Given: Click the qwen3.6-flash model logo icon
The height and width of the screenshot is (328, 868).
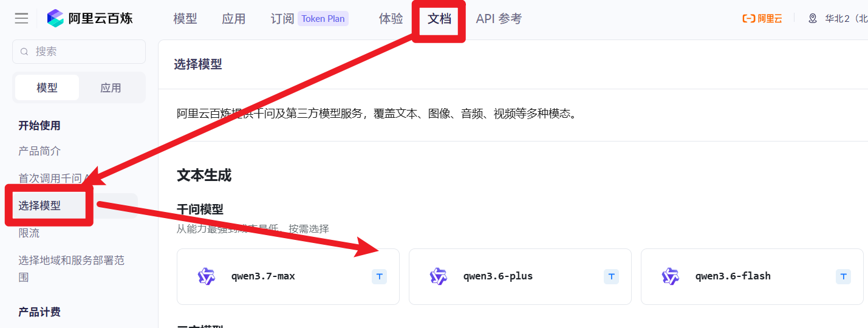Looking at the screenshot, I should pos(671,276).
